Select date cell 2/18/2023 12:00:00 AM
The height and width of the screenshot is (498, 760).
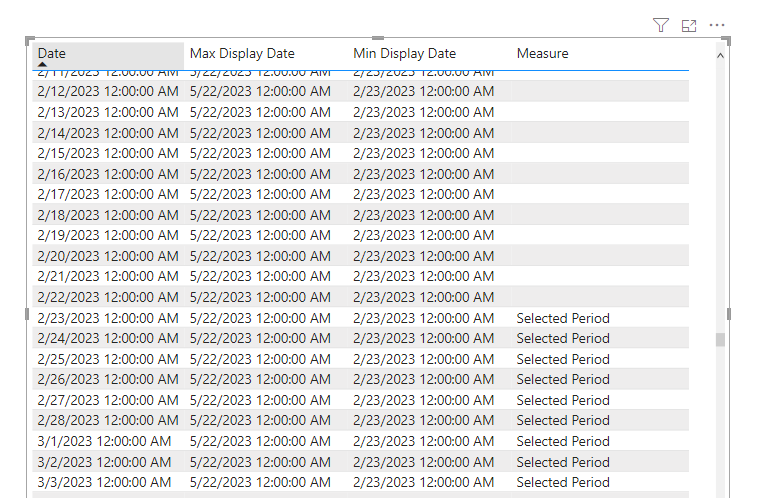click(x=108, y=215)
